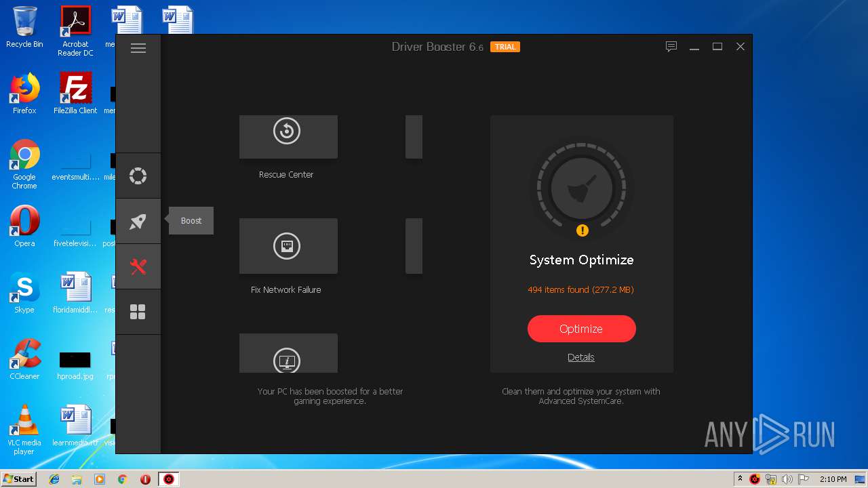Open the system information tile at bottom
The width and height of the screenshot is (868, 488).
pos(288,353)
